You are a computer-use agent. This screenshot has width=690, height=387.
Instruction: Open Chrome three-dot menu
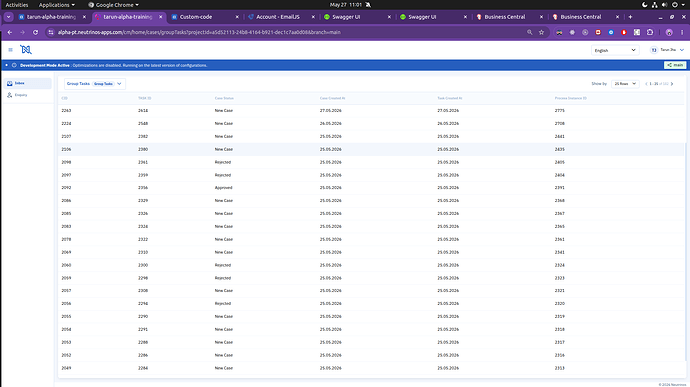coord(682,32)
